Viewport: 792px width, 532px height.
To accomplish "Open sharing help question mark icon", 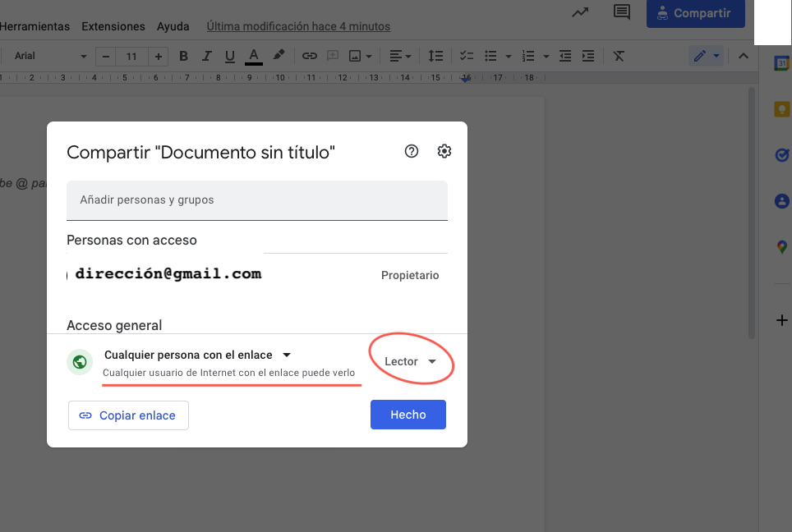I will click(412, 151).
